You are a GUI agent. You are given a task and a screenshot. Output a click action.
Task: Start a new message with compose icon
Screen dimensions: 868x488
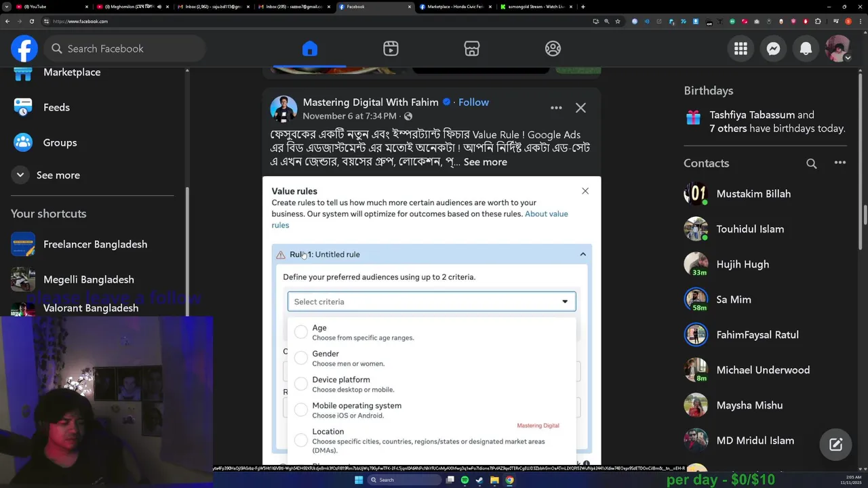835,445
